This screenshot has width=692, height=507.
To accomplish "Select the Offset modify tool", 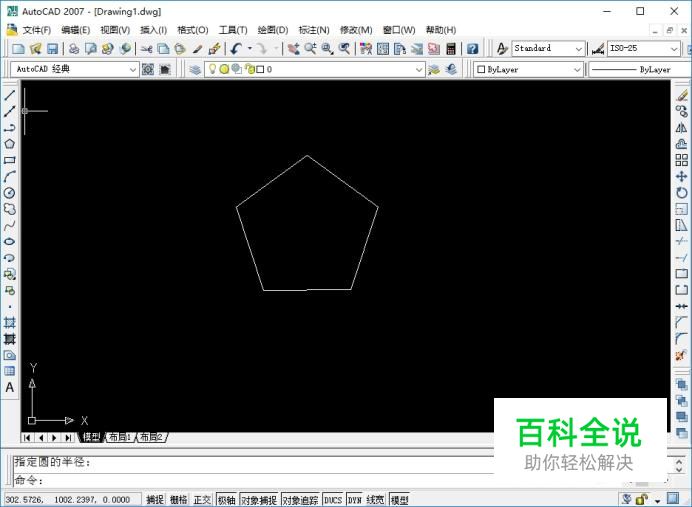I will [x=682, y=144].
